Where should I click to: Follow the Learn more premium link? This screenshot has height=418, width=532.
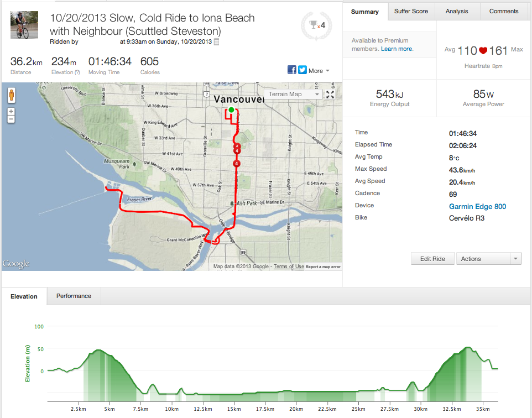click(x=397, y=49)
